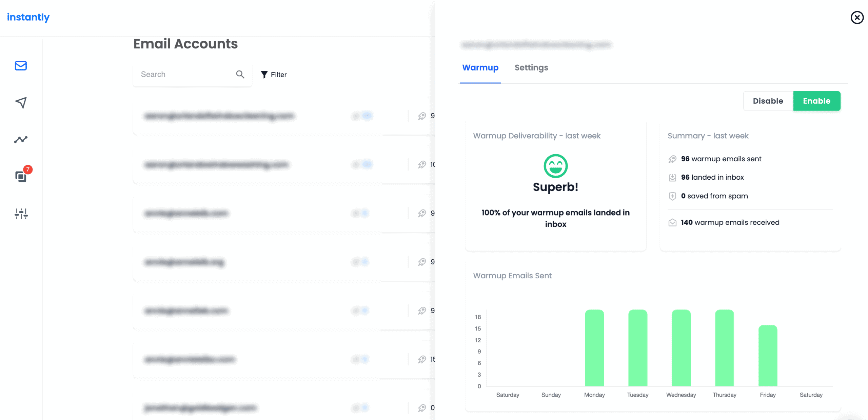Screen dimensions: 868x420
Task: Open the second blurred email account row
Action: pos(284,164)
